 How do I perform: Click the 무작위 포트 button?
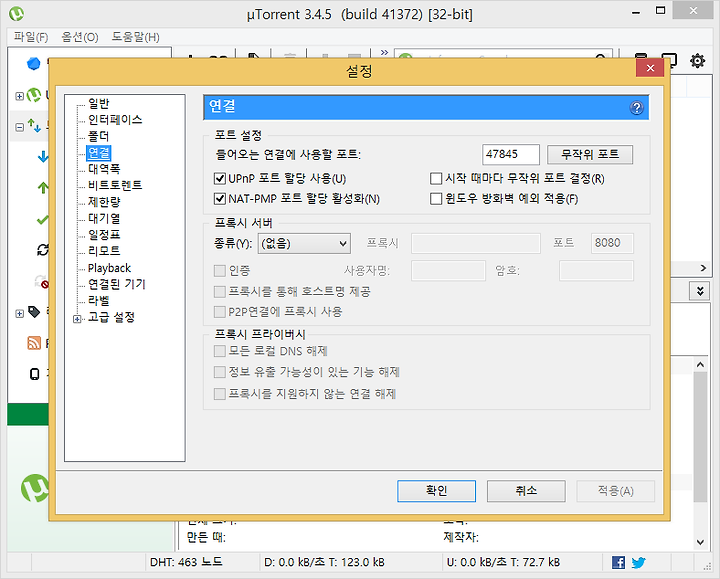[x=590, y=154]
